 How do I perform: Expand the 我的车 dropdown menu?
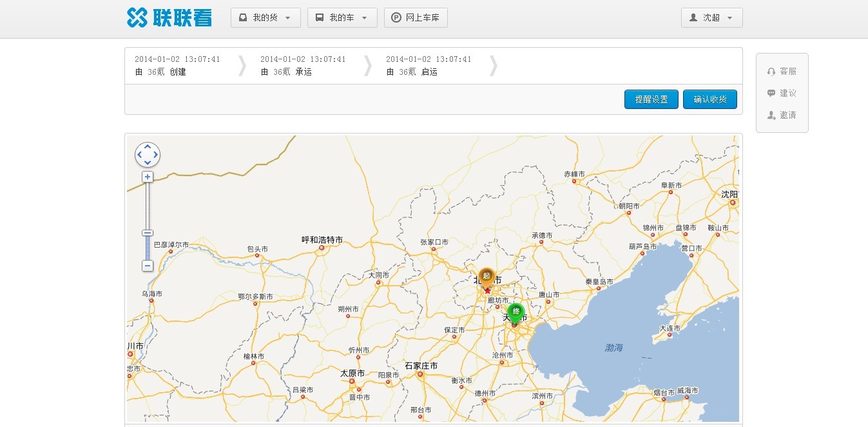342,17
